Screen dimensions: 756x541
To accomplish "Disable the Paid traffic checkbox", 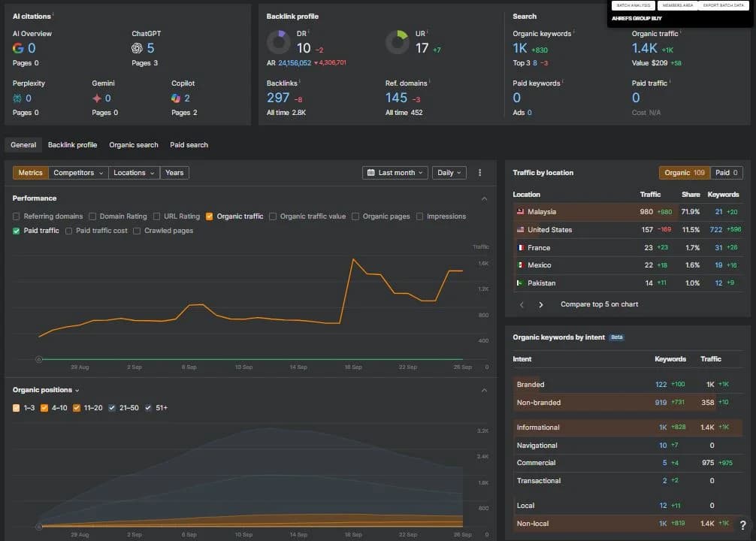I will coord(17,231).
